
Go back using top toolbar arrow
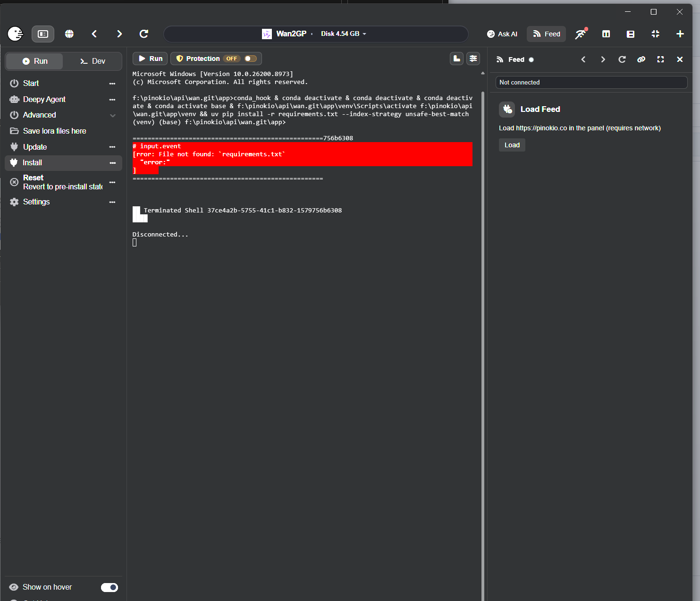tap(94, 34)
